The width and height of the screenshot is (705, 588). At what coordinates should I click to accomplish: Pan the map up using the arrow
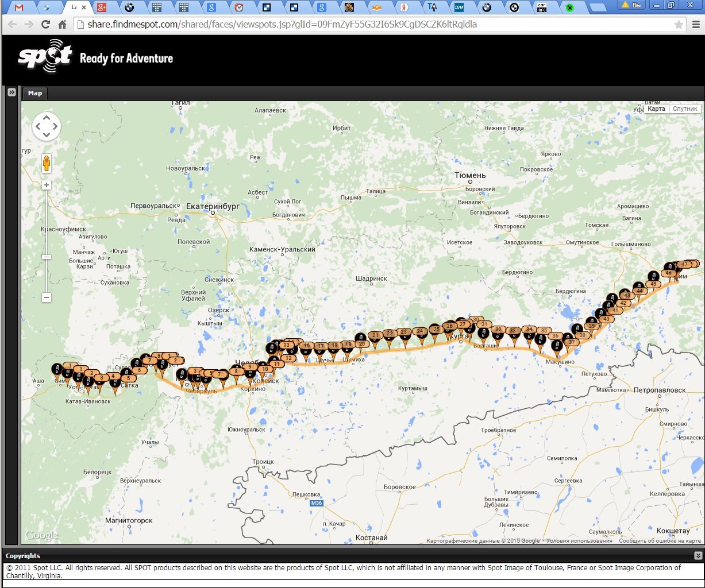pyautogui.click(x=47, y=117)
